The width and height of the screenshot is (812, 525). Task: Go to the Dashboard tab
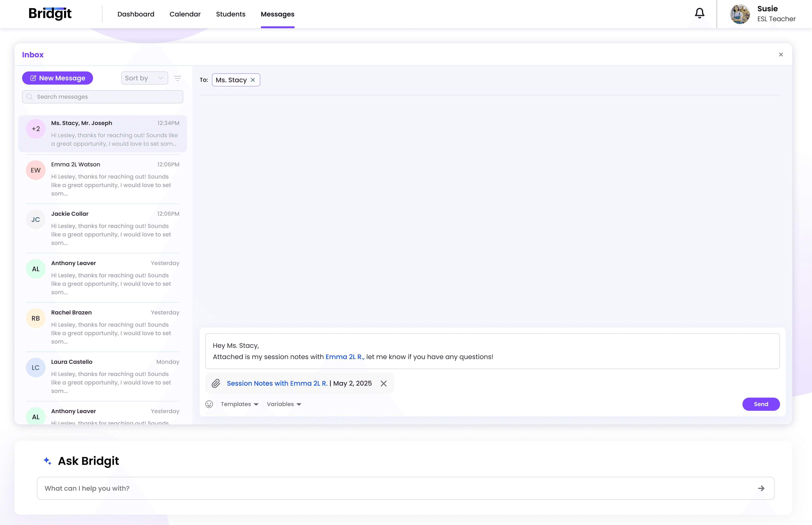click(x=136, y=14)
